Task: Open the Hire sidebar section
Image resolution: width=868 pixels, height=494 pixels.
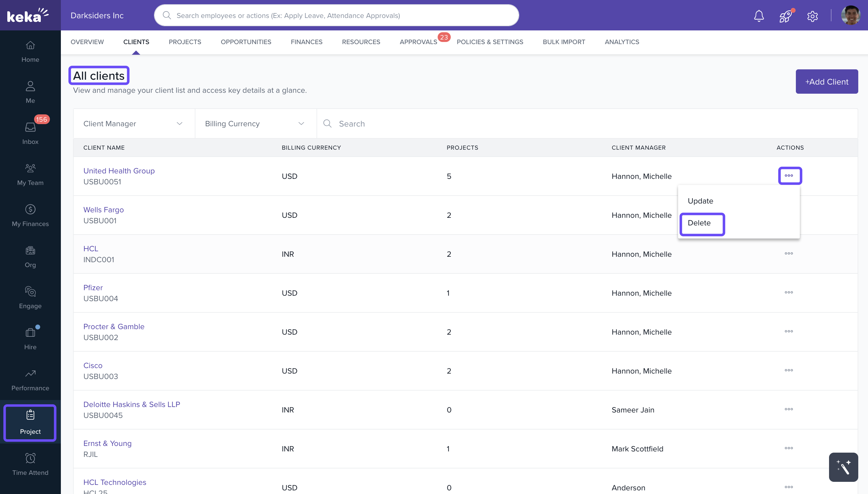Action: 30,338
